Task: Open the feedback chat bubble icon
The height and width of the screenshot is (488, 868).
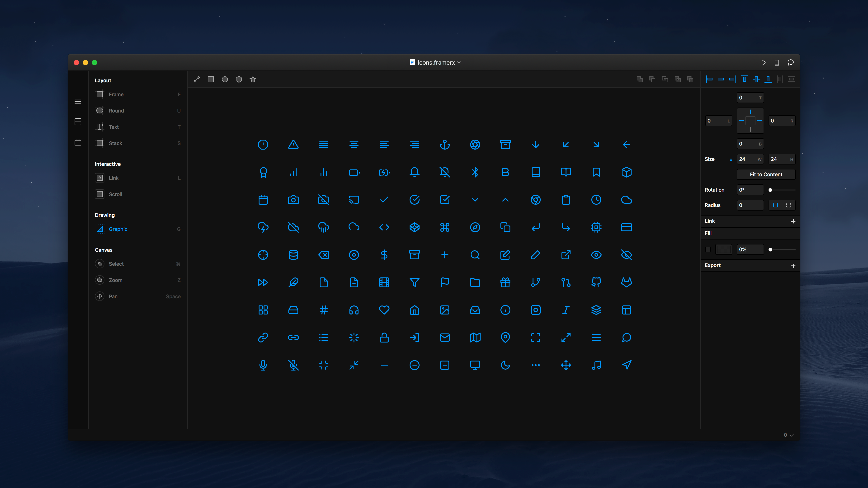Action: point(790,63)
